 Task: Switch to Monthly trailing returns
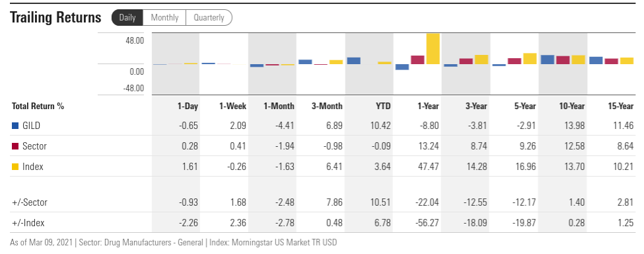pyautogui.click(x=164, y=18)
